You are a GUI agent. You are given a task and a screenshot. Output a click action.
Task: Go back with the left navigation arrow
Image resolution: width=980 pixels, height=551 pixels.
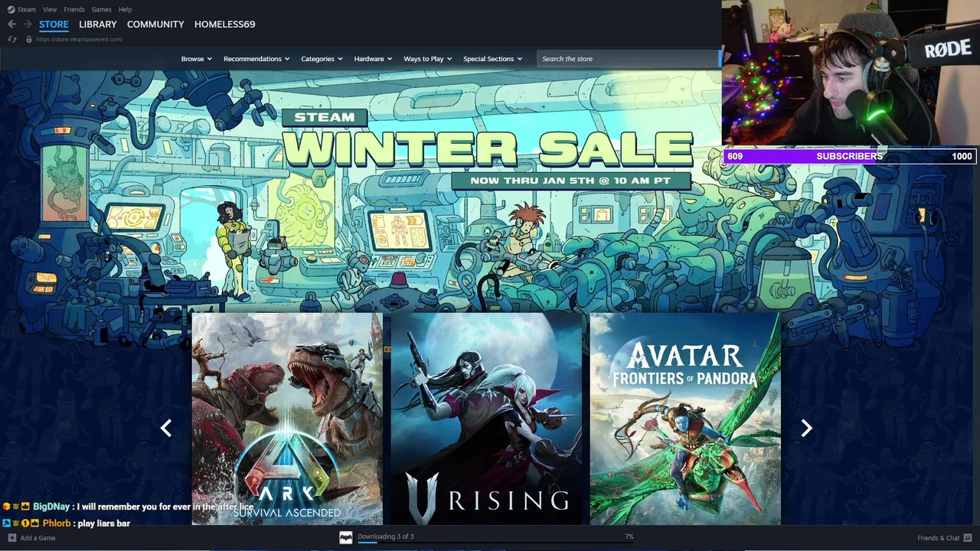(11, 24)
